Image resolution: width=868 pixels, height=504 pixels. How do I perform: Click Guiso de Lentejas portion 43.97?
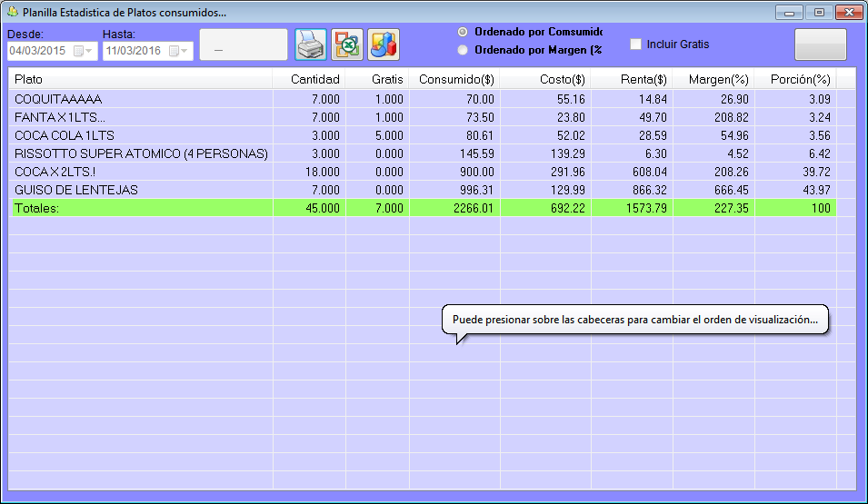[816, 191]
